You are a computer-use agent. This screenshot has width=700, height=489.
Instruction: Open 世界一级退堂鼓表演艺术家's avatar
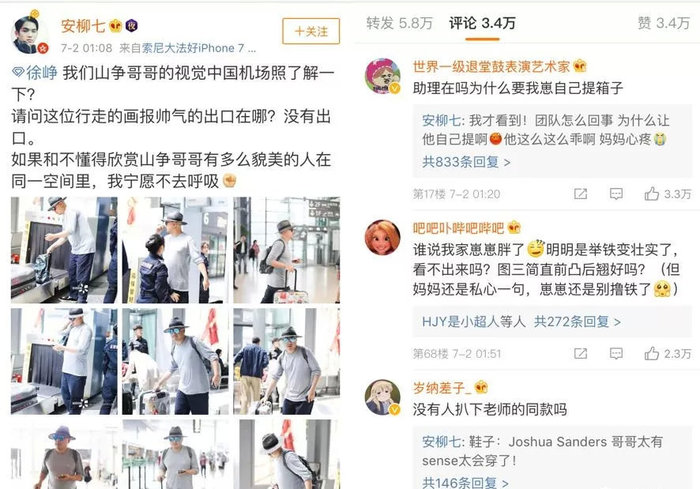click(x=383, y=76)
